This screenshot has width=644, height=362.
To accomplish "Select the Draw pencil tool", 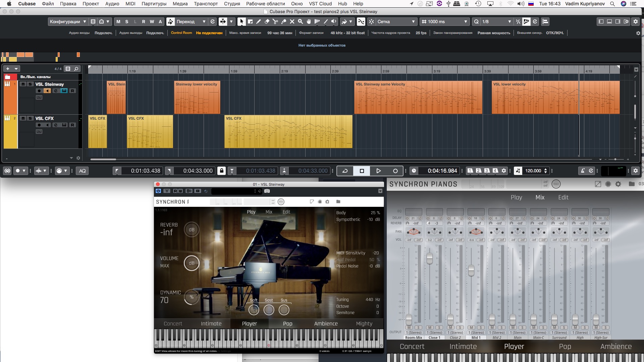I will [x=259, y=21].
